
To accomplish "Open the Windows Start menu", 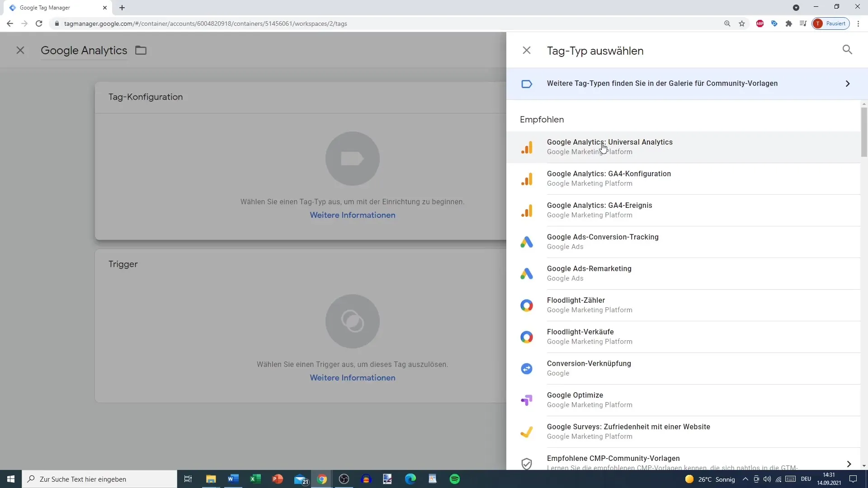I will pyautogui.click(x=11, y=479).
